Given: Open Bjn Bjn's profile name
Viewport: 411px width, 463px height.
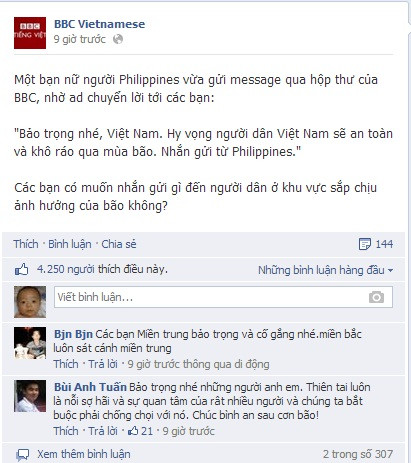Looking at the screenshot, I should tap(73, 334).
